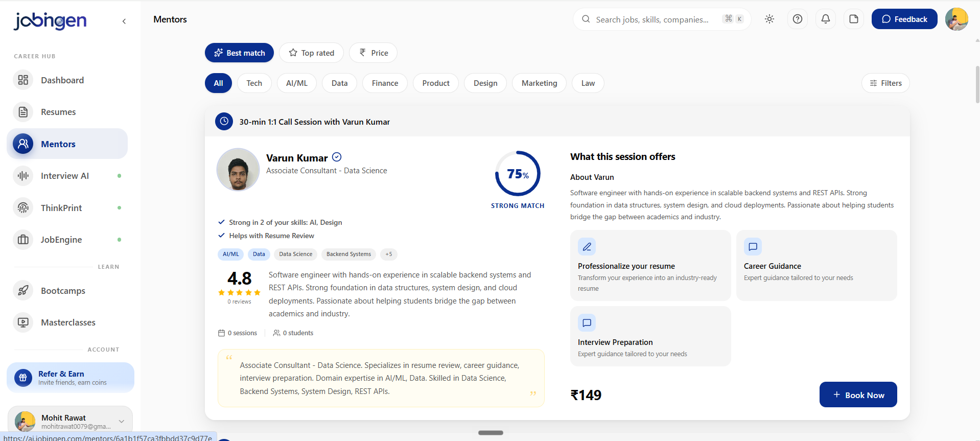The image size is (980, 441).
Task: Click the 0 sessions calendar icon
Action: tap(221, 333)
